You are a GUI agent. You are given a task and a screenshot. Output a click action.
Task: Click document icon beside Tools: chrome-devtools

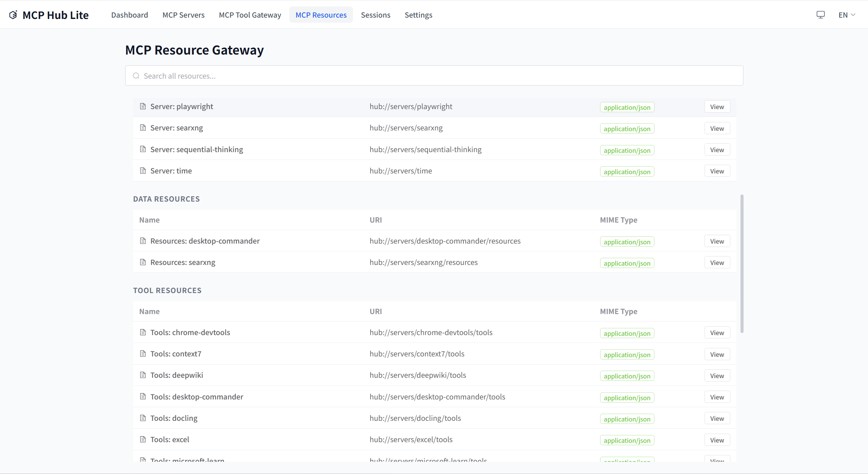143,332
